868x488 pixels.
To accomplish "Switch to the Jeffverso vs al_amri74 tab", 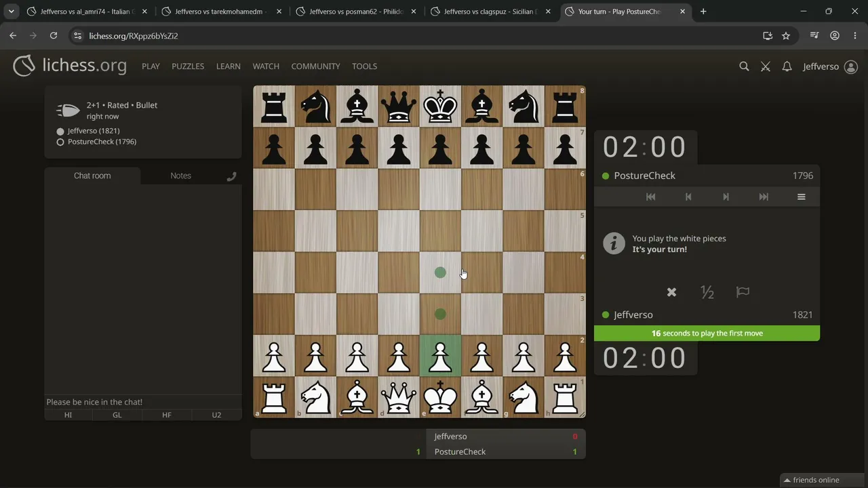I will [x=87, y=12].
